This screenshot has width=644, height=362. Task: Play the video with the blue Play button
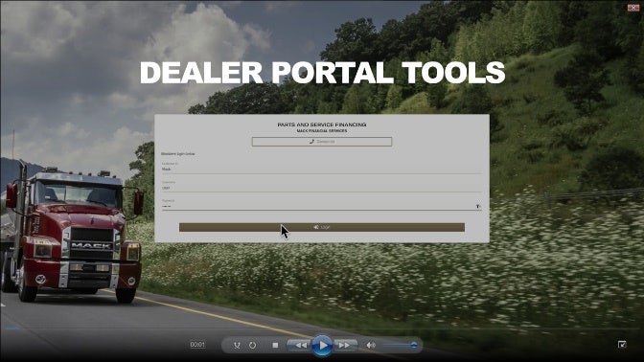click(x=322, y=346)
